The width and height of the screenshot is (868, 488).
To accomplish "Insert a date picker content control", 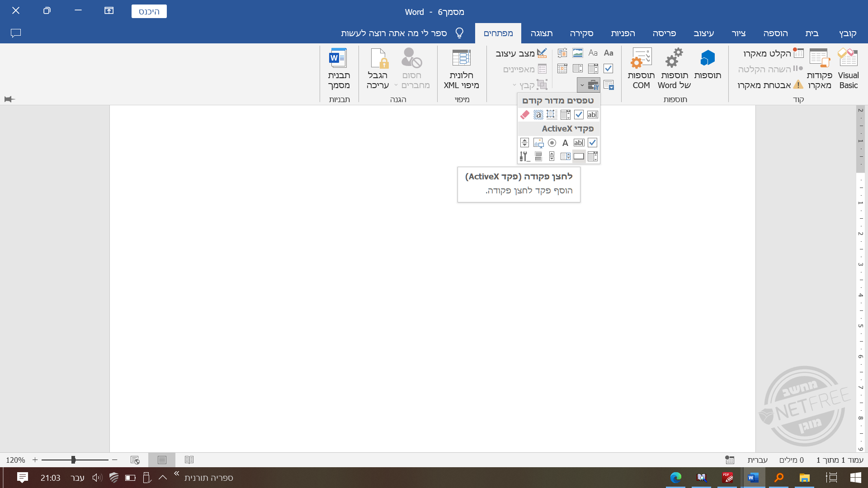I will [x=562, y=69].
